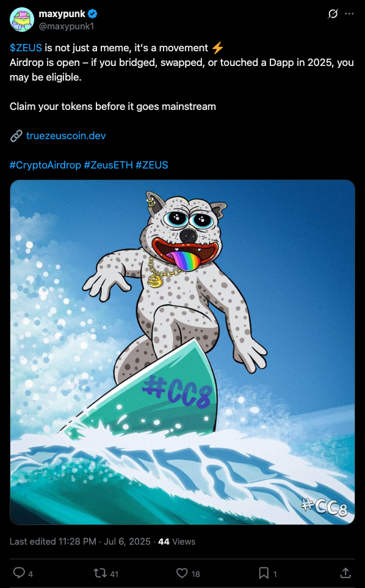This screenshot has width=365, height=588.
Task: Open the truezeuscoin.dev link
Action: click(x=66, y=136)
